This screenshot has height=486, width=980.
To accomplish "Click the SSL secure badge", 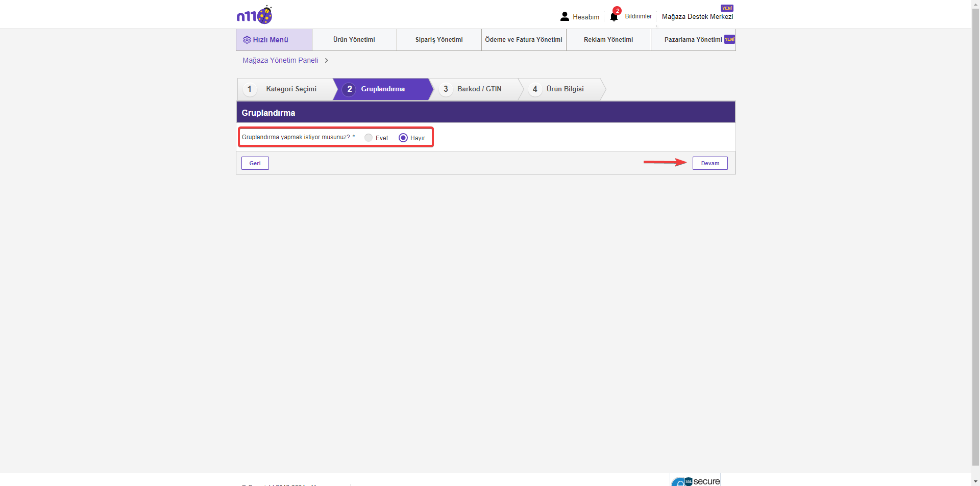I will tap(695, 480).
